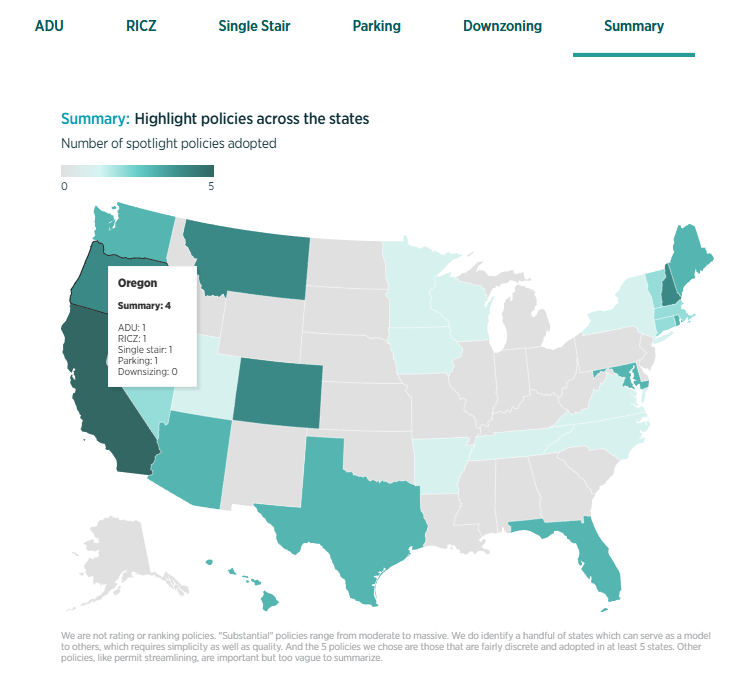The width and height of the screenshot is (750, 678).
Task: Select New Mexico on the map
Action: coord(265,464)
